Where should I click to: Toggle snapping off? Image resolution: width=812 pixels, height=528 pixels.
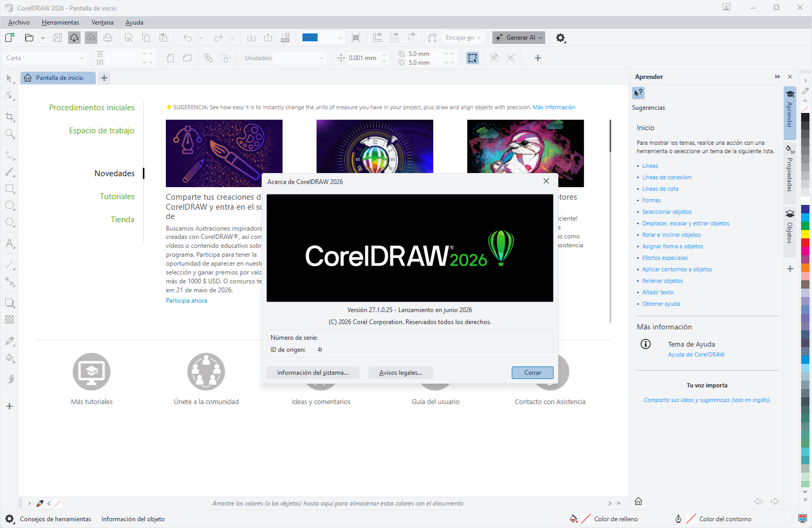432,38
